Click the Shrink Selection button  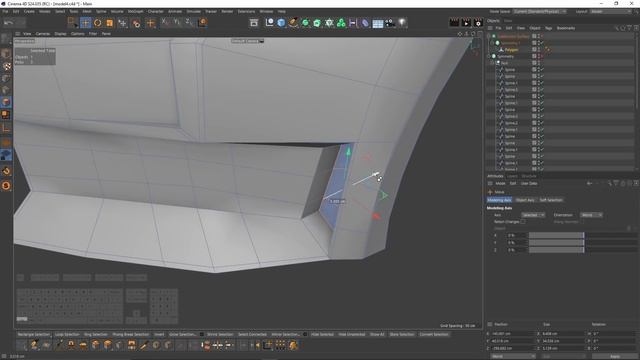pyautogui.click(x=220, y=334)
